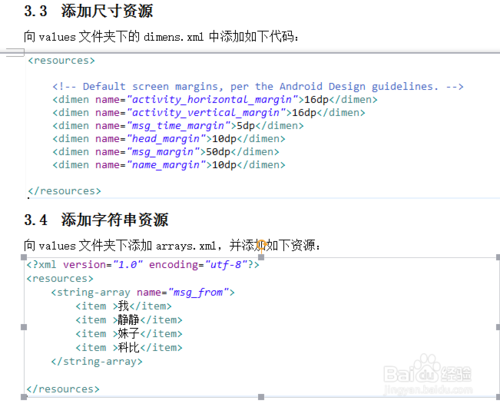Click the closing </resources> tag in arrays code

(63, 389)
